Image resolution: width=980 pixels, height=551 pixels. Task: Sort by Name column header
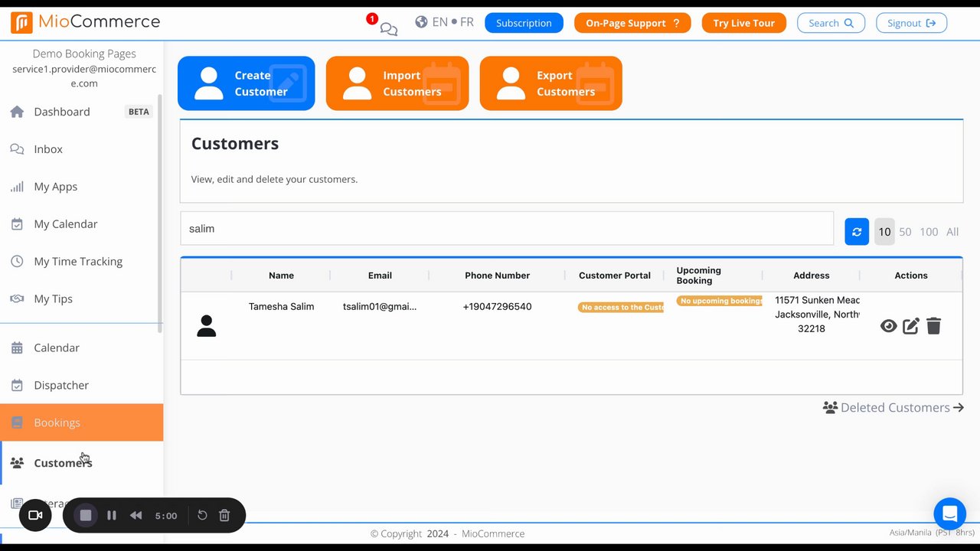[x=281, y=275]
